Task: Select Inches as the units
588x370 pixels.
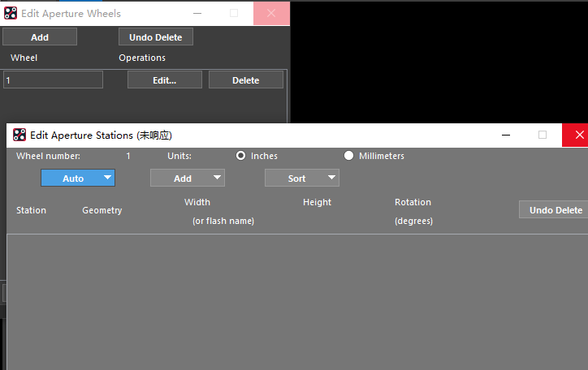Action: 240,156
